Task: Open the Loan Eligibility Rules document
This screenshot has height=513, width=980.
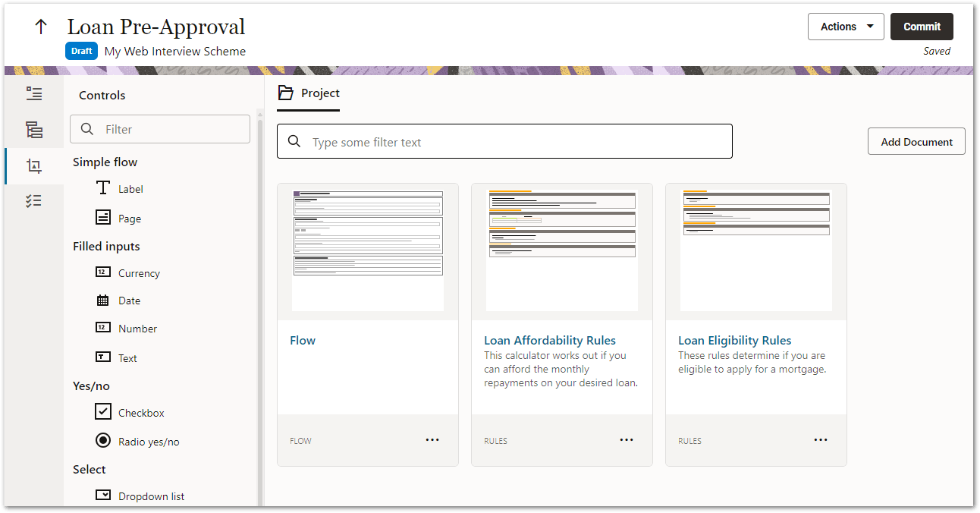Action: click(x=734, y=340)
